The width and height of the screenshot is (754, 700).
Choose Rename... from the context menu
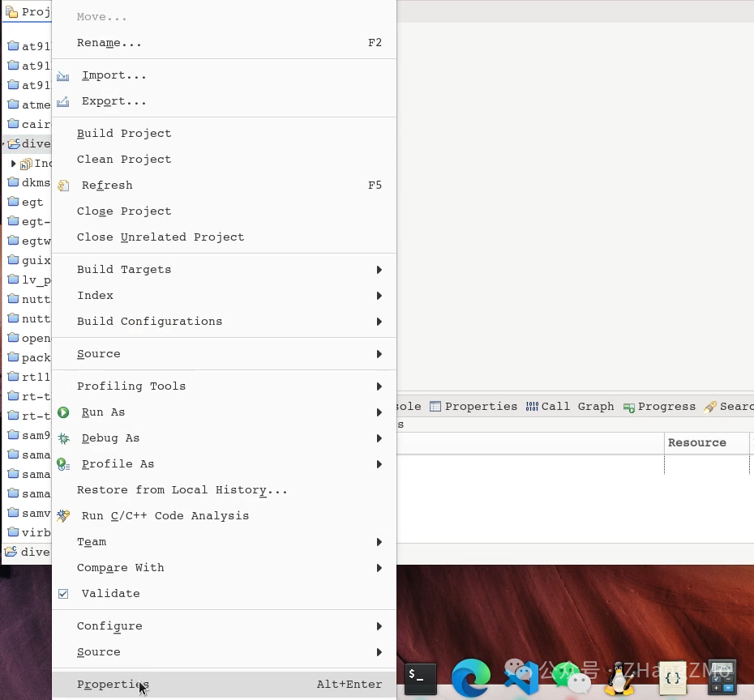click(224, 43)
